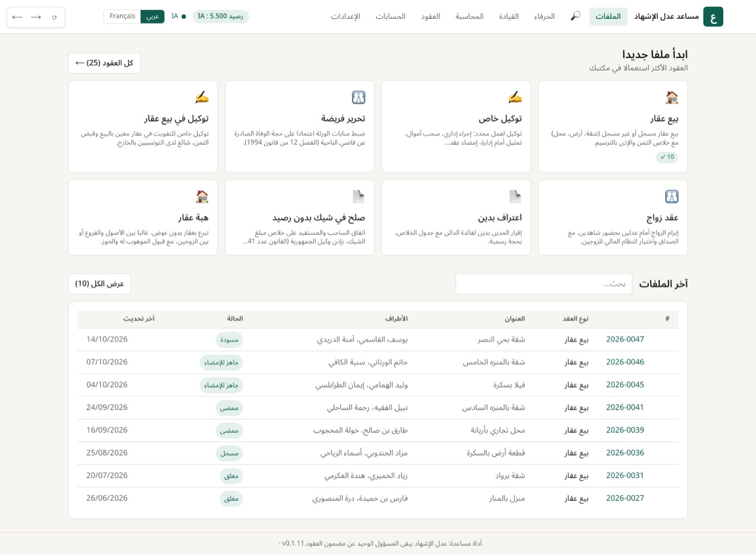Screen dimensions: 756x555
Task: Click the document icon on اعتراف بدين card
Action: pyautogui.click(x=515, y=197)
